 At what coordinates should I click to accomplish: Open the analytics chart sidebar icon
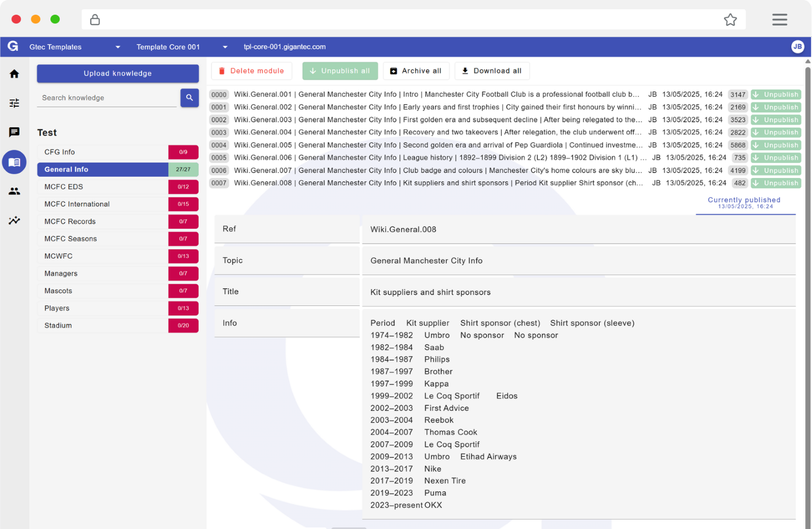tap(14, 220)
